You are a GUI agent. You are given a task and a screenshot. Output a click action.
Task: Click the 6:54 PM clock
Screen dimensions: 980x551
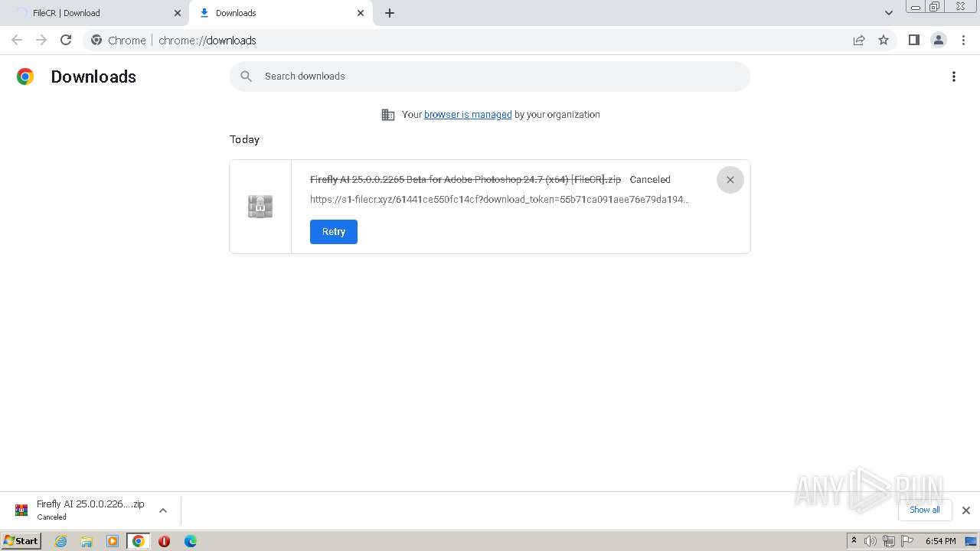coord(940,541)
